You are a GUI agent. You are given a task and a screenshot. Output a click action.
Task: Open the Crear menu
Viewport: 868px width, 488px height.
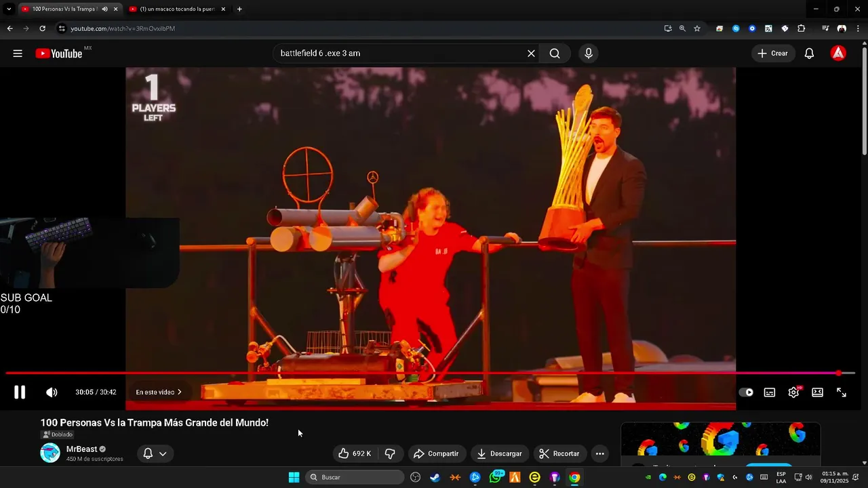772,54
